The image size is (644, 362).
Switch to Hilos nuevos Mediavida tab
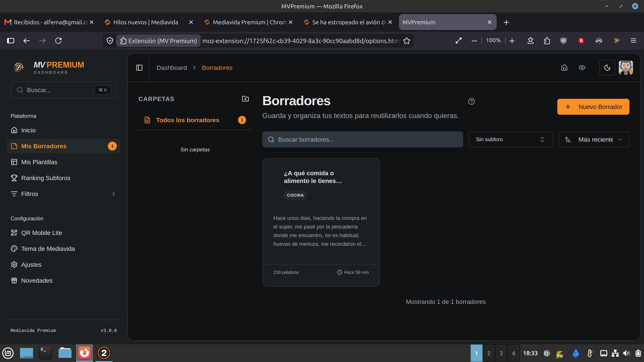(148, 22)
